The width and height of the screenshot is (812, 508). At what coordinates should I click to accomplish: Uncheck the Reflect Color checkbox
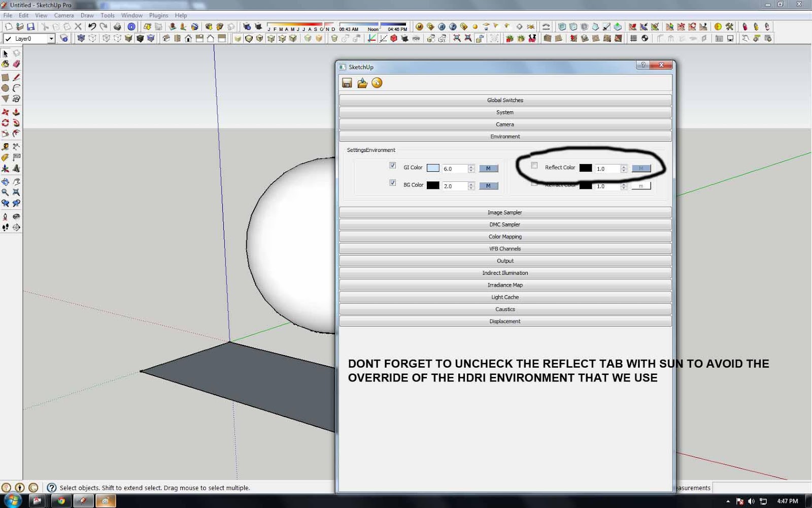pos(534,166)
